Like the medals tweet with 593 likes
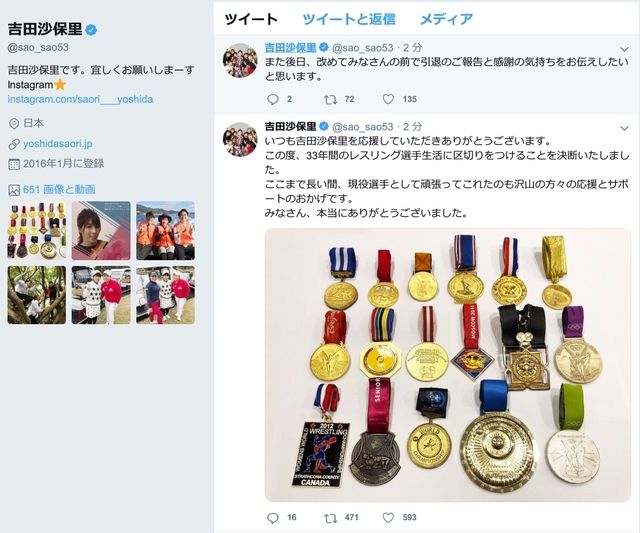This screenshot has width=640, height=533. (388, 518)
